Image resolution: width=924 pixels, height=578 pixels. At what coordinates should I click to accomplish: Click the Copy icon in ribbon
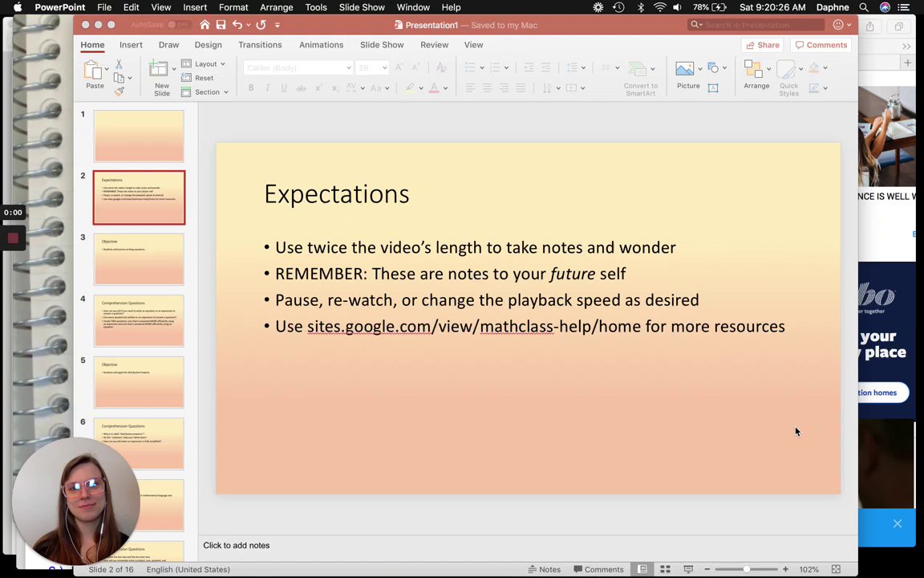pyautogui.click(x=119, y=78)
